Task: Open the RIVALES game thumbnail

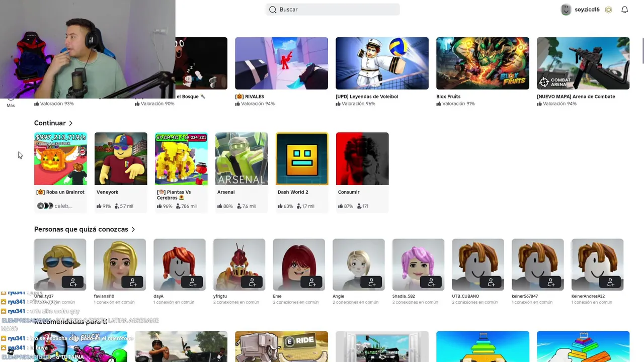Action: [x=281, y=63]
